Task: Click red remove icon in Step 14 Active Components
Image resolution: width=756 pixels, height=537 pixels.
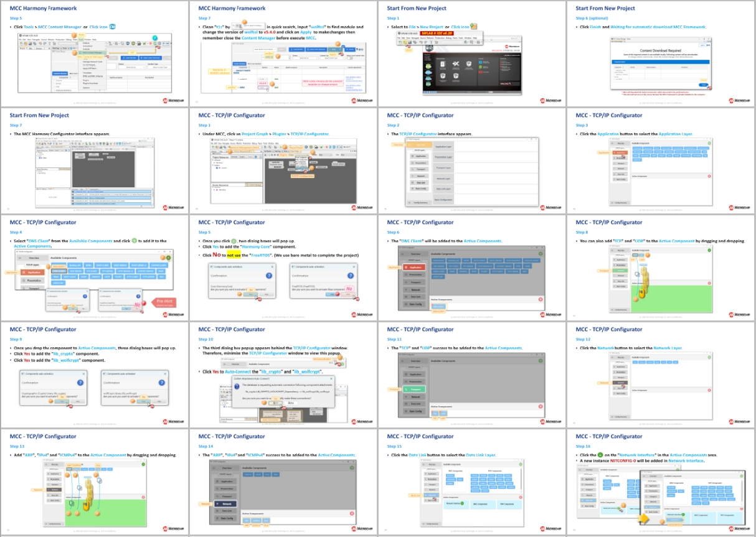Action: pyautogui.click(x=352, y=513)
